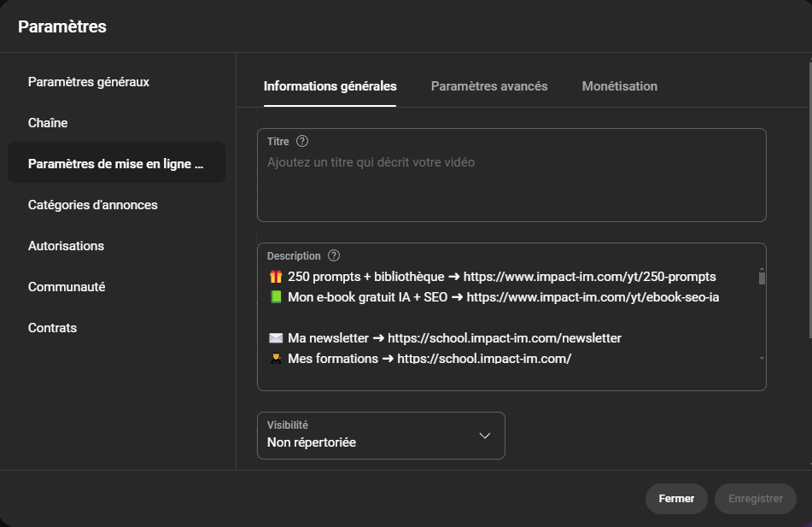The width and height of the screenshot is (812, 527).
Task: Click the help icon next to Titre
Action: 302,142
